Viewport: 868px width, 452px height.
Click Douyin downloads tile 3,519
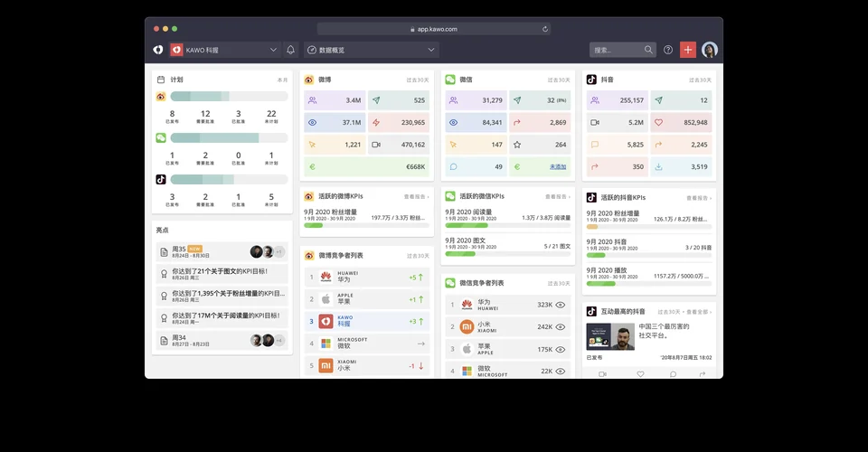[682, 166]
